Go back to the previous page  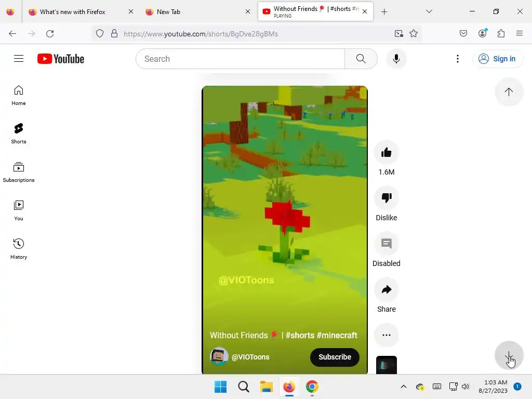(x=12, y=34)
